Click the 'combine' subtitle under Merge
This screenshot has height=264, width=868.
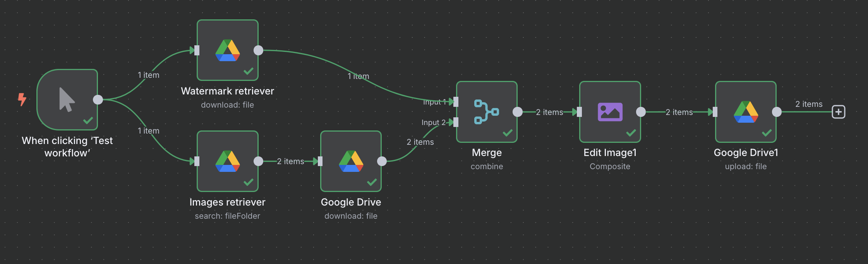coord(487,166)
